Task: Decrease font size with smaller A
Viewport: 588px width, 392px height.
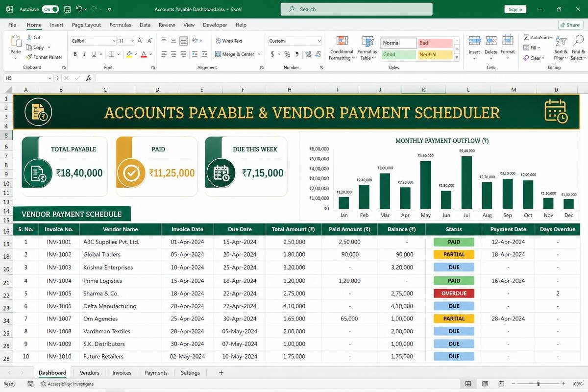Action: (151, 41)
